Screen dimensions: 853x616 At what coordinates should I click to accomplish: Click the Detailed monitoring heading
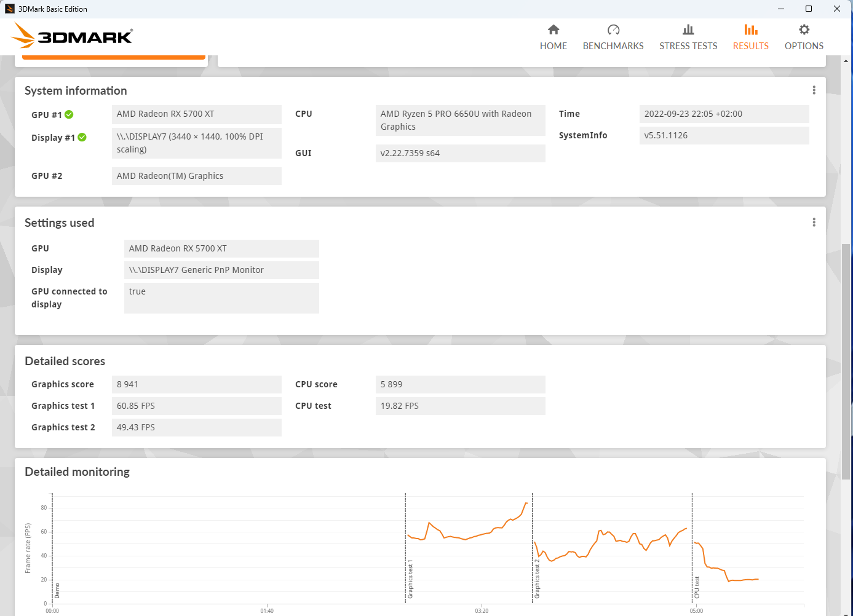(77, 472)
